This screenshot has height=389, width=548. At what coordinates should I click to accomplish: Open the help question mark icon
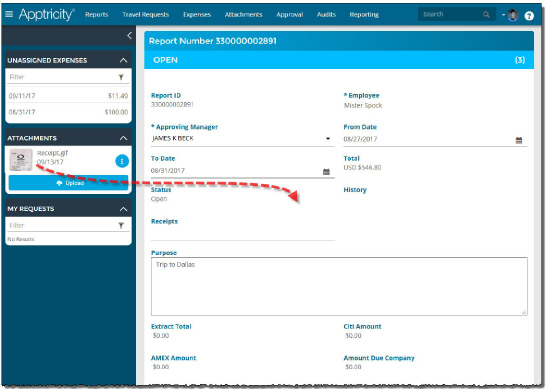529,16
